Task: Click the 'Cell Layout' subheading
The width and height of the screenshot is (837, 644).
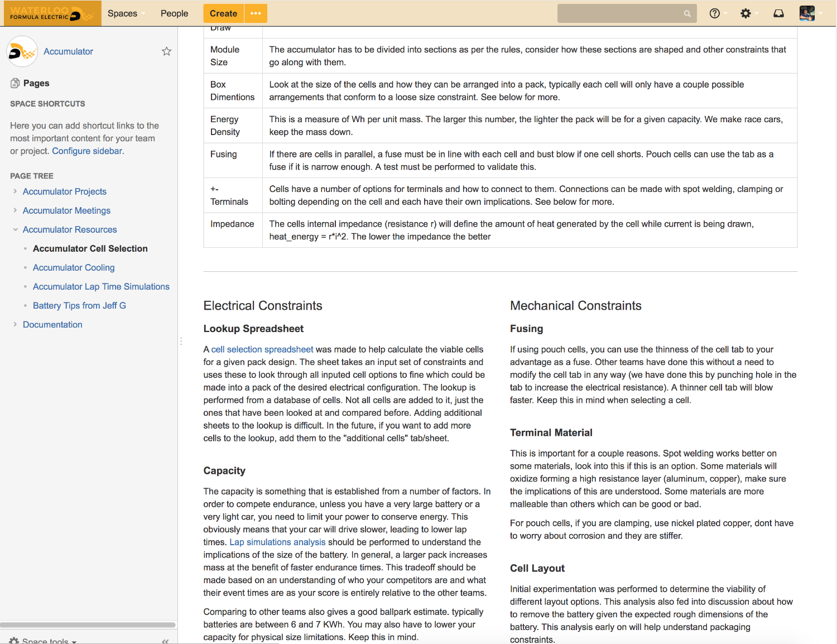Action: (x=537, y=568)
